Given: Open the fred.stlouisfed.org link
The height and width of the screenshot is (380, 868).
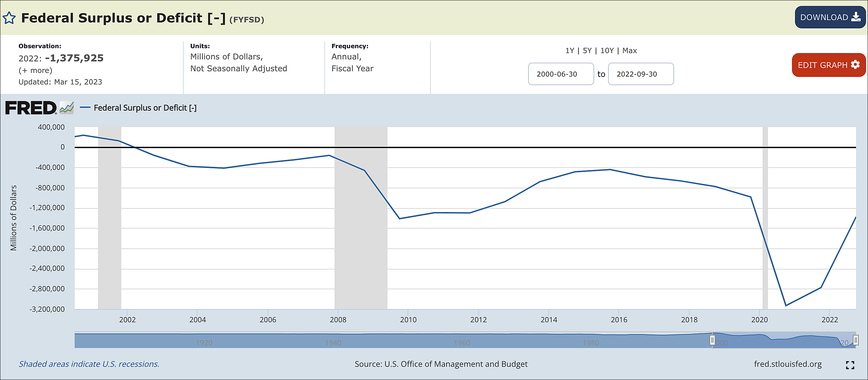Looking at the screenshot, I should coord(787,364).
